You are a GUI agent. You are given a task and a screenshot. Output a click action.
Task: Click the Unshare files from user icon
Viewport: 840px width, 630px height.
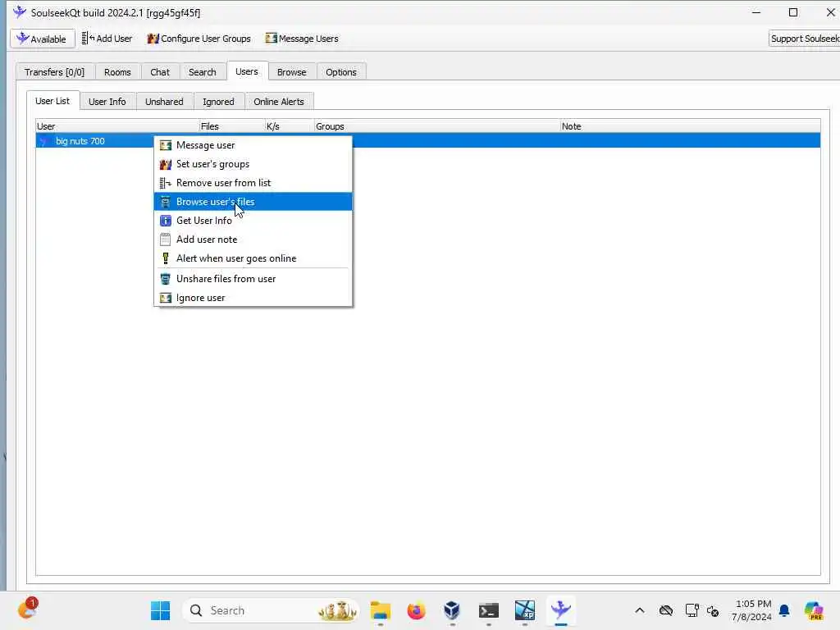pyautogui.click(x=166, y=279)
